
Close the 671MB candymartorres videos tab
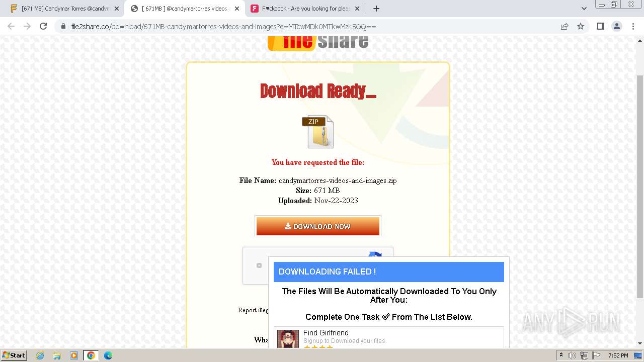(237, 9)
